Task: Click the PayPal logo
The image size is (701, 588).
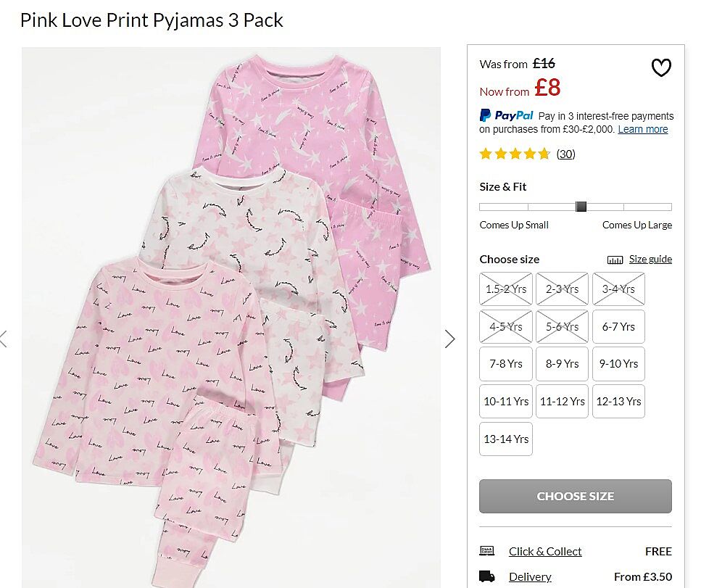Action: click(506, 115)
